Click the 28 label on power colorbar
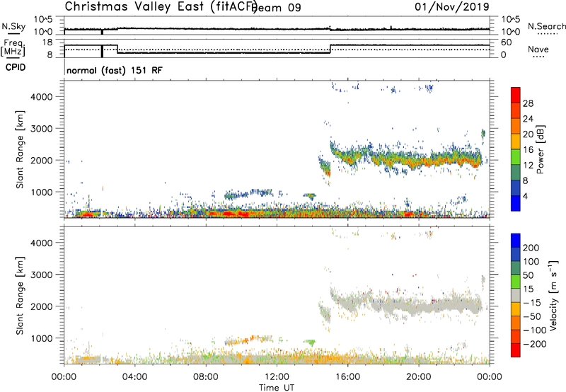Viewport: 566px width, 392px height. [x=528, y=103]
